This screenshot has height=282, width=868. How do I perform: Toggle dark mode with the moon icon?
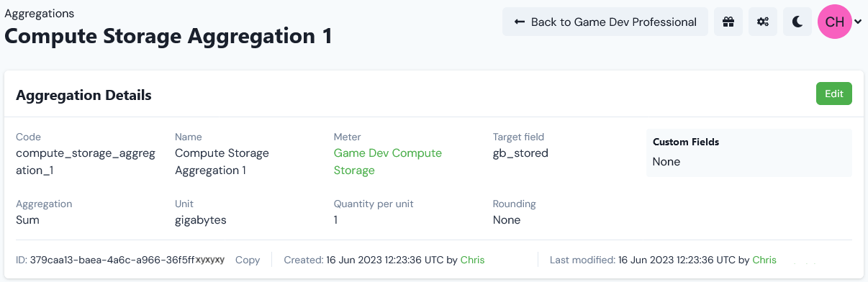coord(797,22)
